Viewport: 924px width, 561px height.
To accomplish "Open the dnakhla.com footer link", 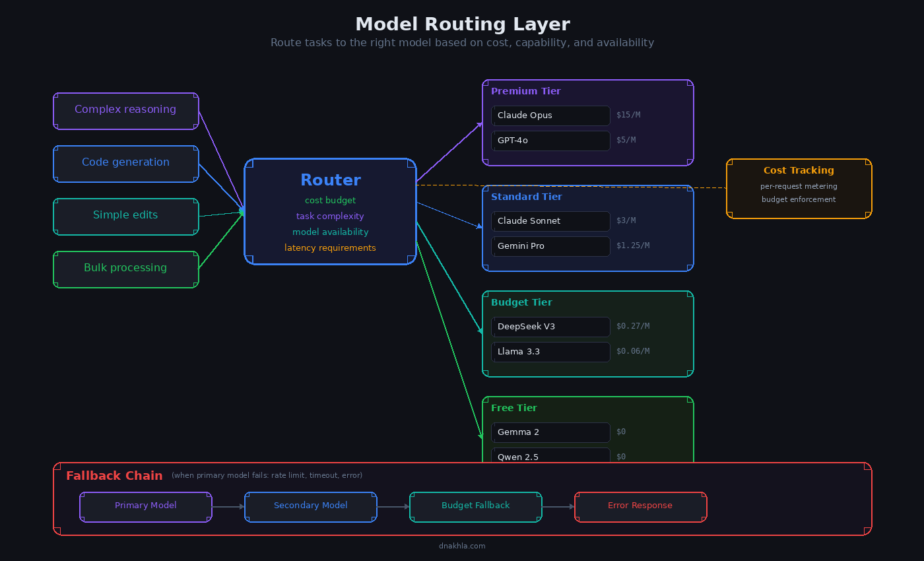I will pos(462,546).
